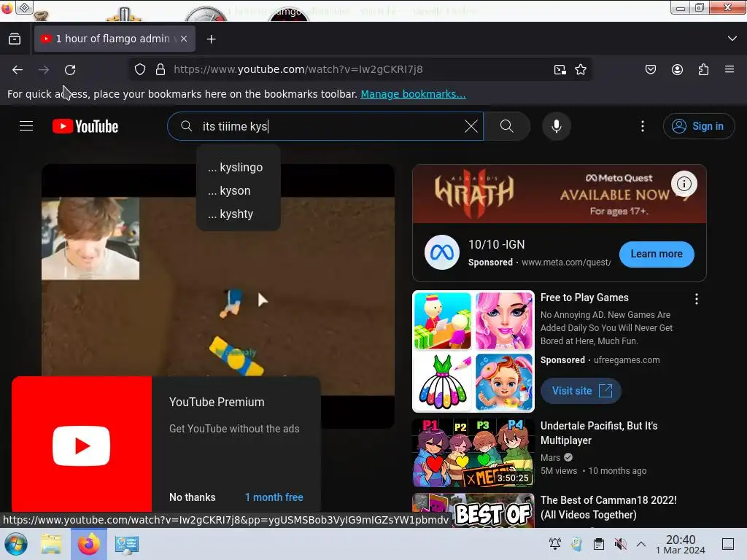
Task: Clear the search query with X
Action: (x=471, y=126)
